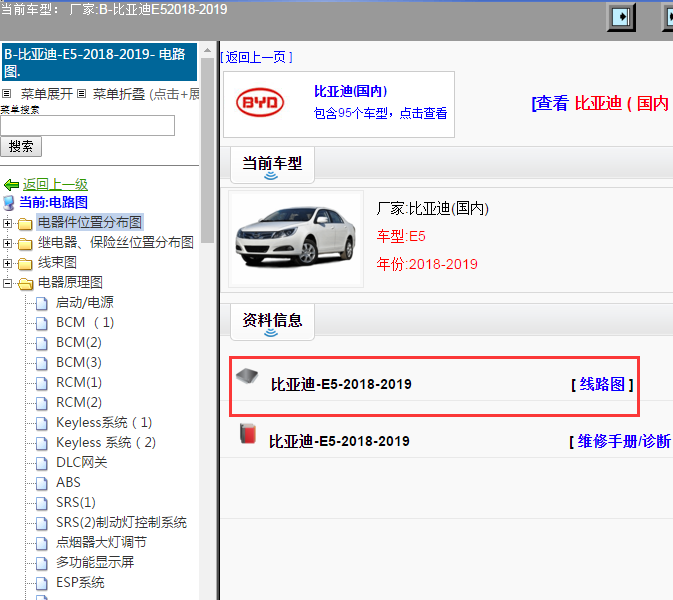Screen dimensions: 673x600
Task: Click the panel navigation arrow button in header
Action: [621, 18]
